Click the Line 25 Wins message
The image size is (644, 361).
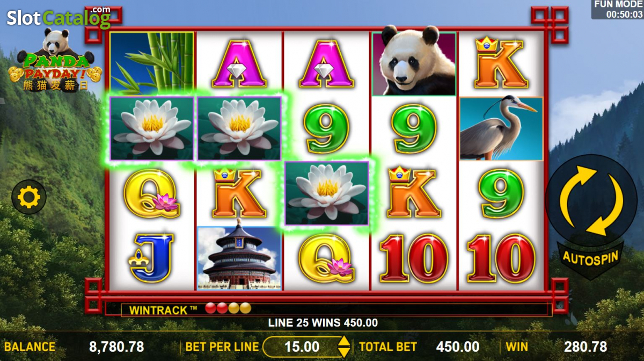click(323, 323)
